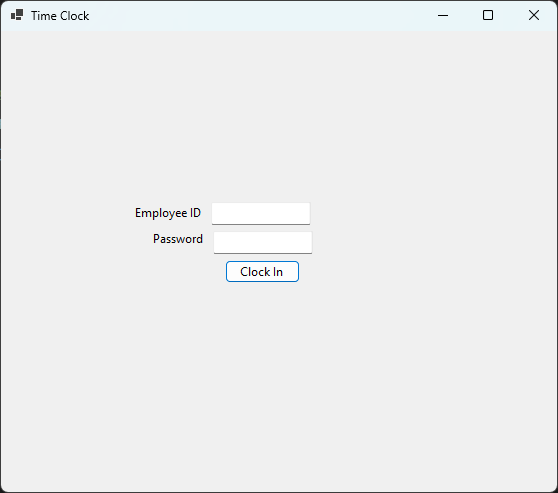Focus the Password text box
558x493 pixels.
click(x=263, y=243)
